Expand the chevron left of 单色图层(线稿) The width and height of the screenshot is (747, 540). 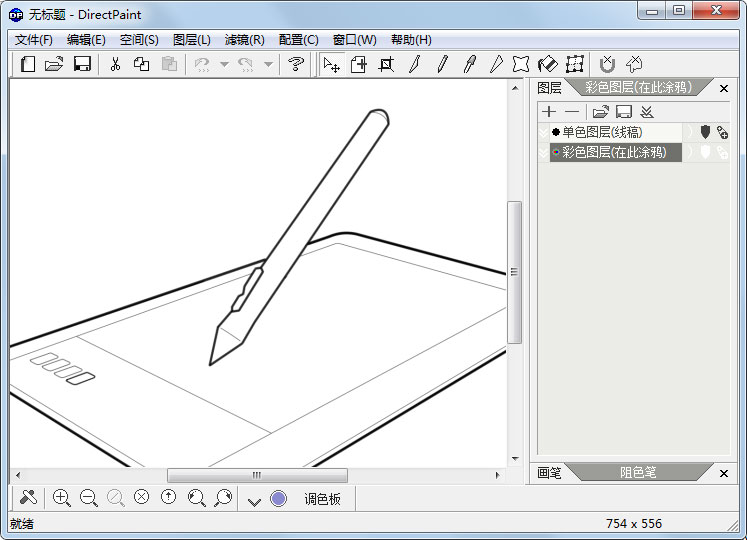coord(543,132)
